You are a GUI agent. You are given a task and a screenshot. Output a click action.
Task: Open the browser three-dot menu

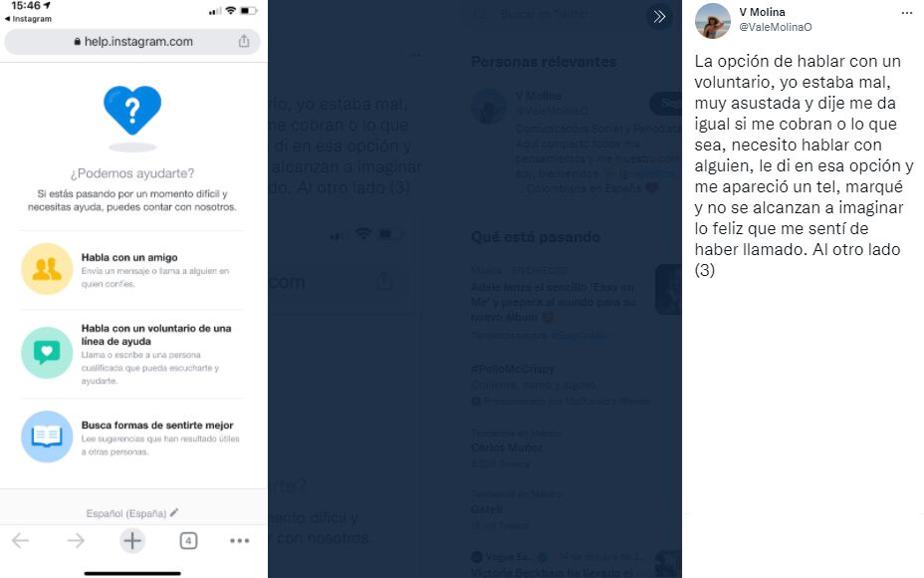[239, 540]
